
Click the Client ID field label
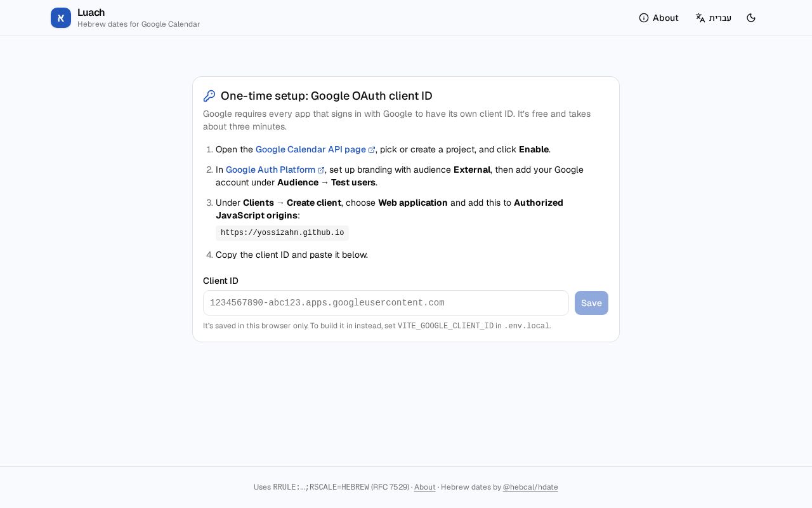click(x=221, y=281)
